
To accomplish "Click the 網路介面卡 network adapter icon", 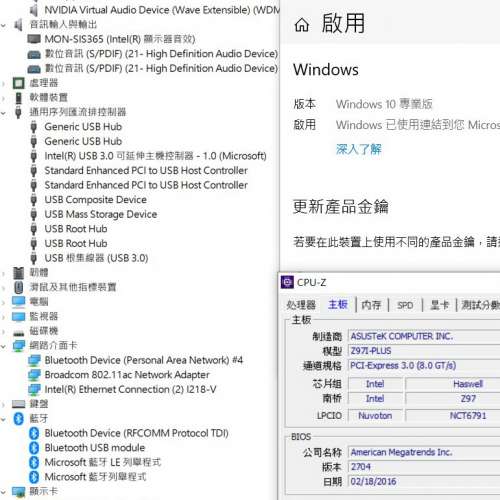I will point(18,346).
